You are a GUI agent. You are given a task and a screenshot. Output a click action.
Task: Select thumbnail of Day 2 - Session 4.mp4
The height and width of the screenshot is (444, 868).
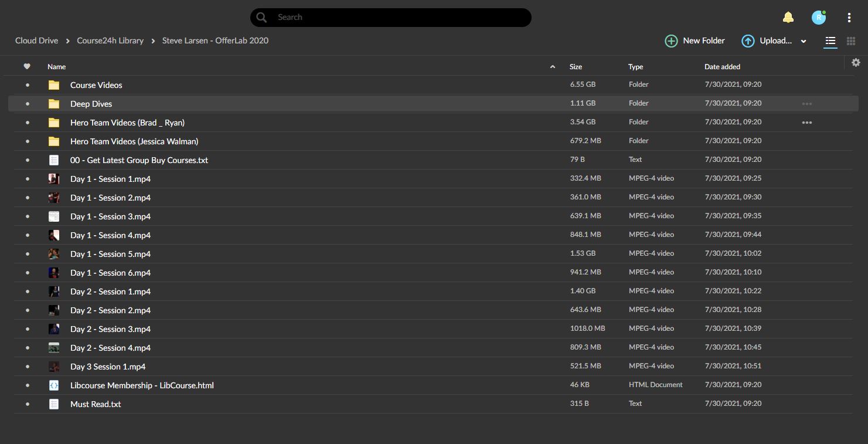(x=54, y=348)
